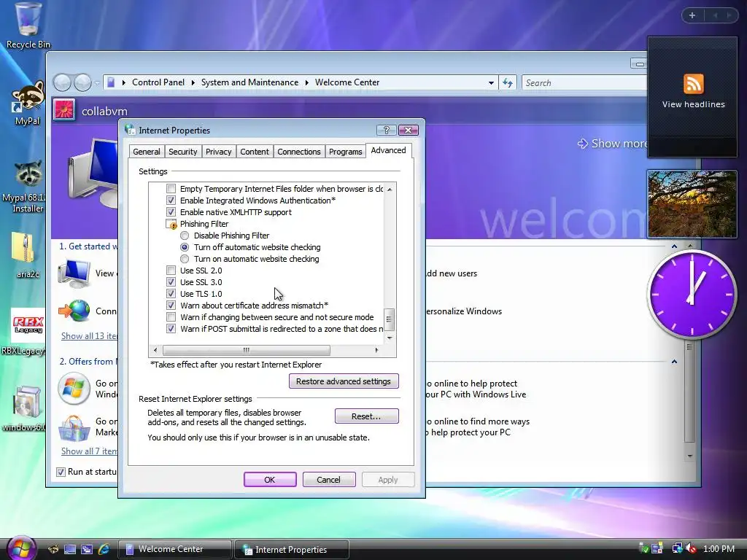747x560 pixels.
Task: Uncheck the Use TLS 1.0 option
Action: [x=171, y=294]
